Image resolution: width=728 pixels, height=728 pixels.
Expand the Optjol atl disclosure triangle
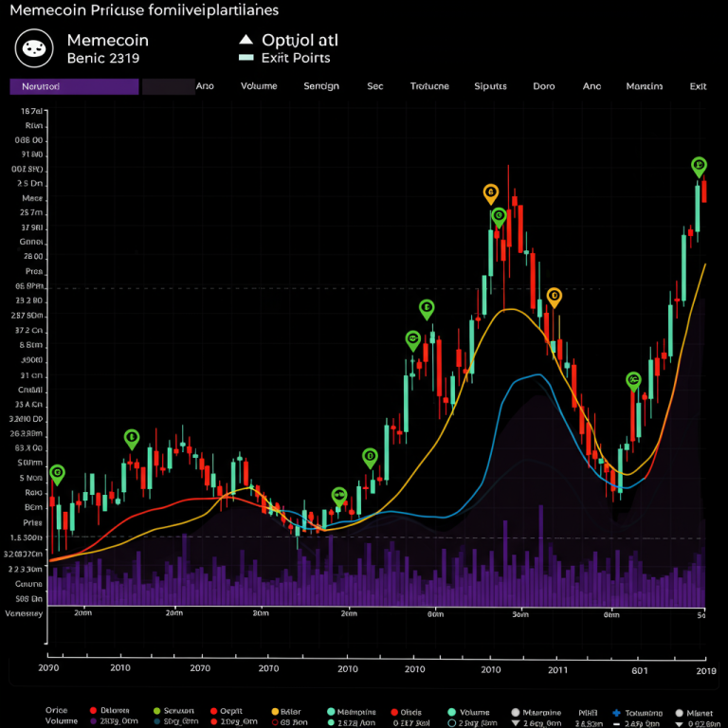pos(246,40)
